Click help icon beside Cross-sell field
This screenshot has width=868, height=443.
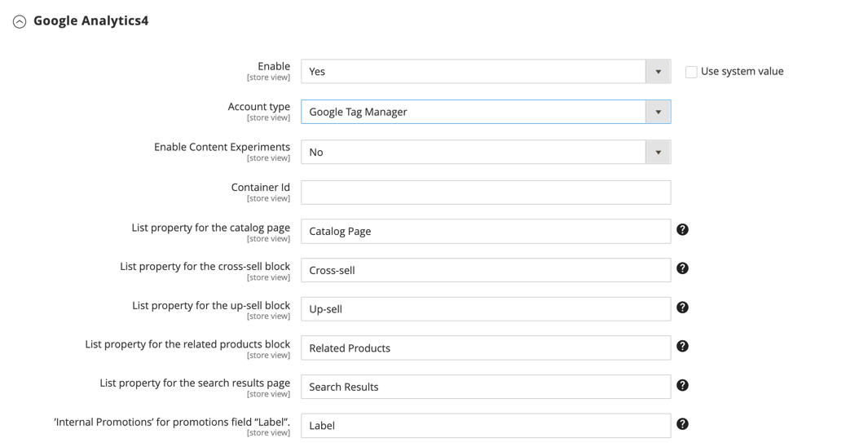[682, 268]
